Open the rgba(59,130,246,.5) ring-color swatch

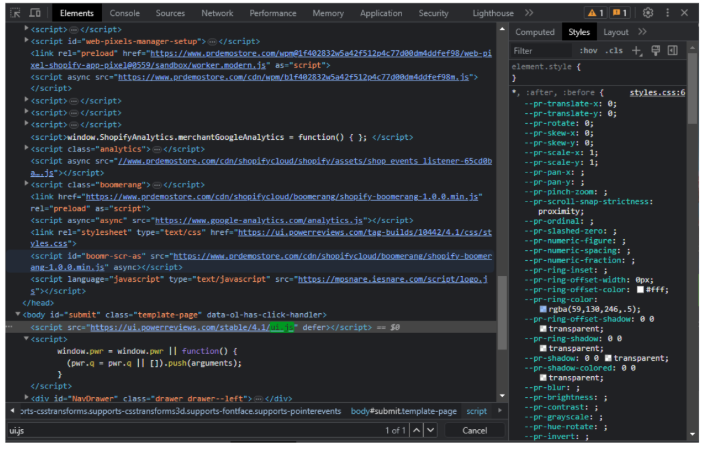pyautogui.click(x=543, y=309)
